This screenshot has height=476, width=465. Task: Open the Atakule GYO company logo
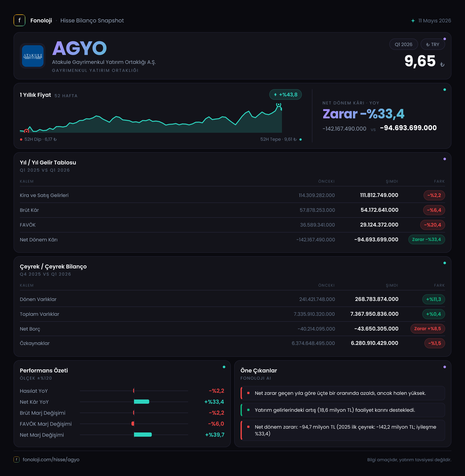(x=33, y=56)
